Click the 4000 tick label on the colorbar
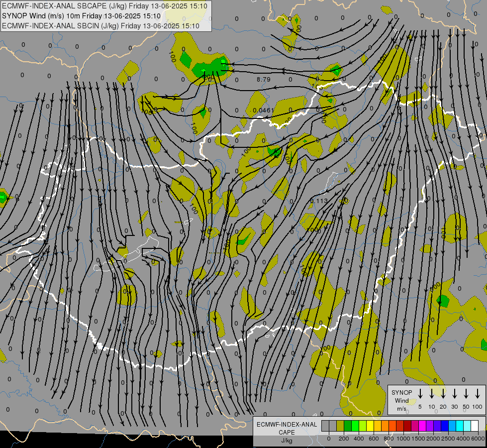Screen dimensions: 487x448 coord(463,439)
